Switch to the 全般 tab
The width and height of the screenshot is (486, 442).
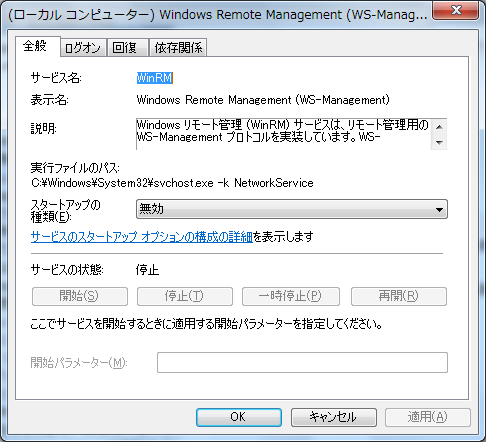(x=38, y=46)
